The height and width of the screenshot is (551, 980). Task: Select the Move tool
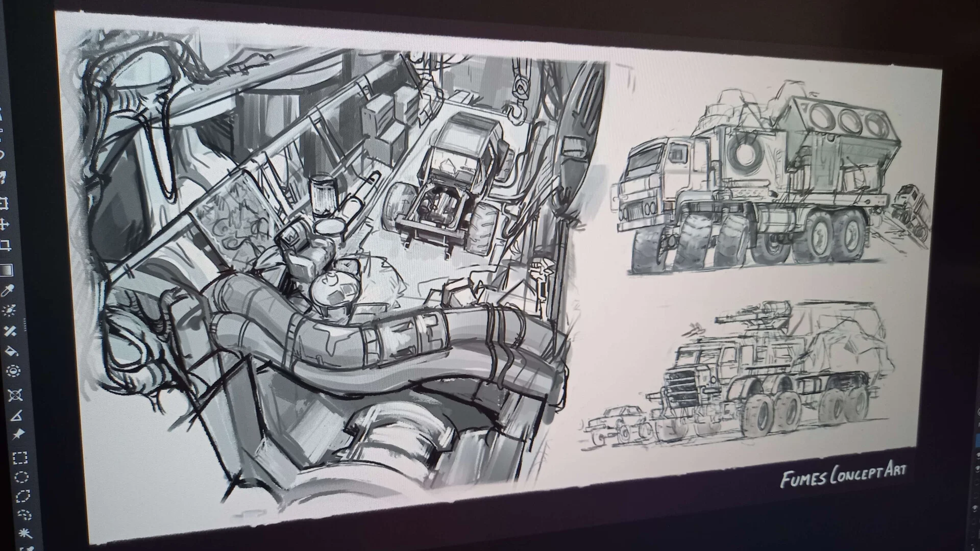pyautogui.click(x=4, y=224)
